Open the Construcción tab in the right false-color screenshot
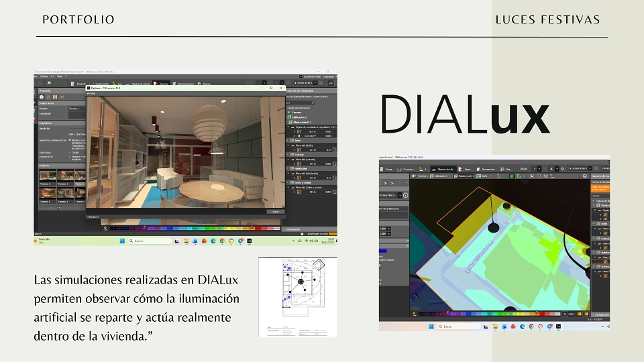The width and height of the screenshot is (644, 362). click(407, 169)
